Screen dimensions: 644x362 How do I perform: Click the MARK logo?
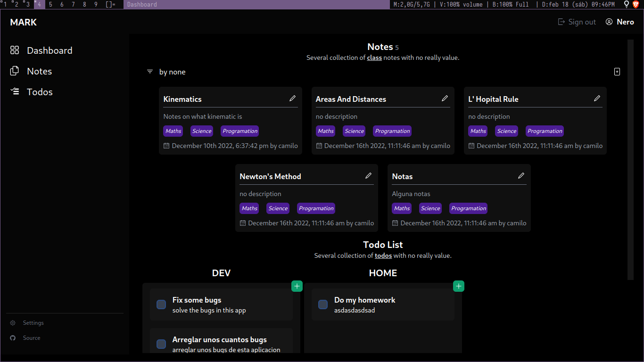point(24,22)
